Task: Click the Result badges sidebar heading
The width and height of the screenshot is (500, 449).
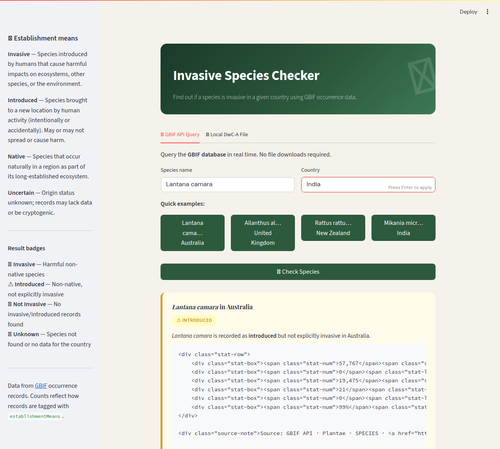Action: [26, 248]
